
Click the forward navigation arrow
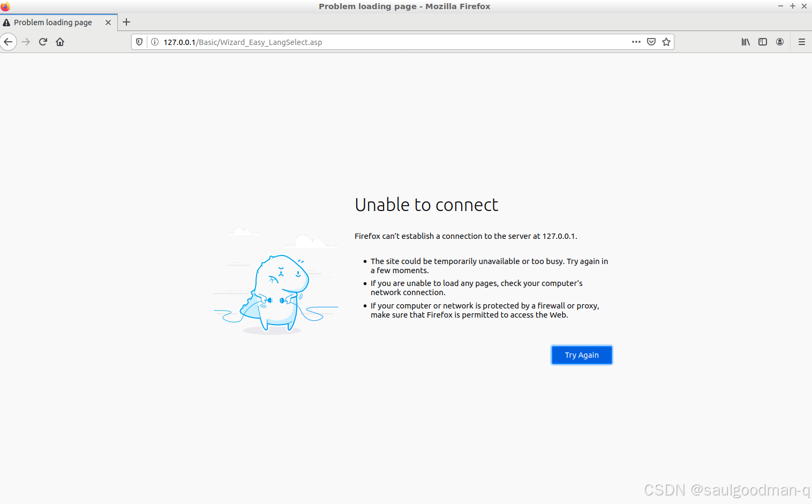tap(26, 42)
